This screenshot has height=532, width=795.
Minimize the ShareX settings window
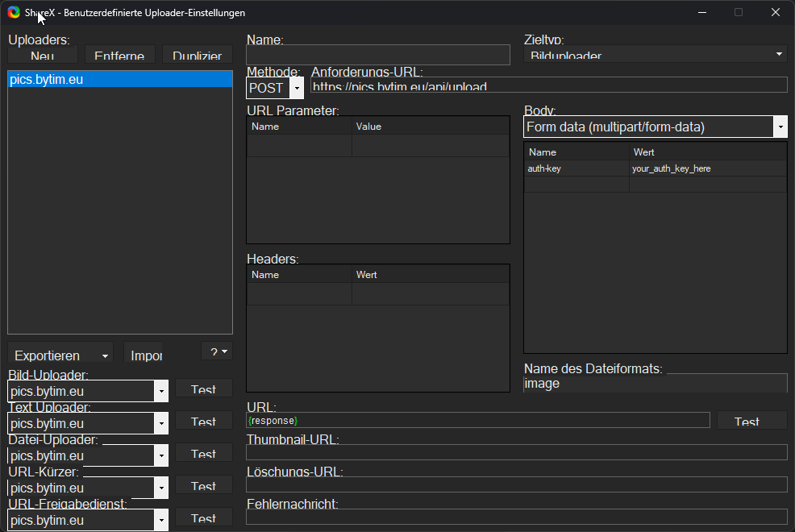pyautogui.click(x=702, y=12)
